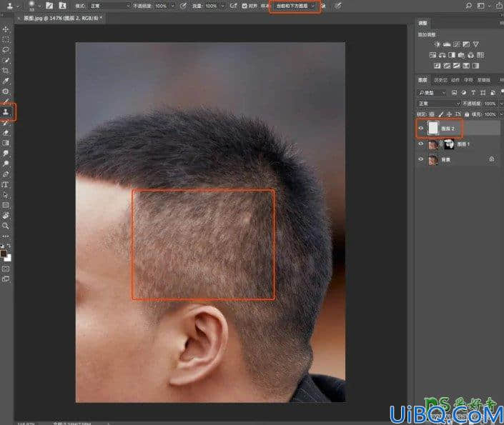Select the Rectangle shape tool
The height and width of the screenshot is (425, 504).
[6, 205]
